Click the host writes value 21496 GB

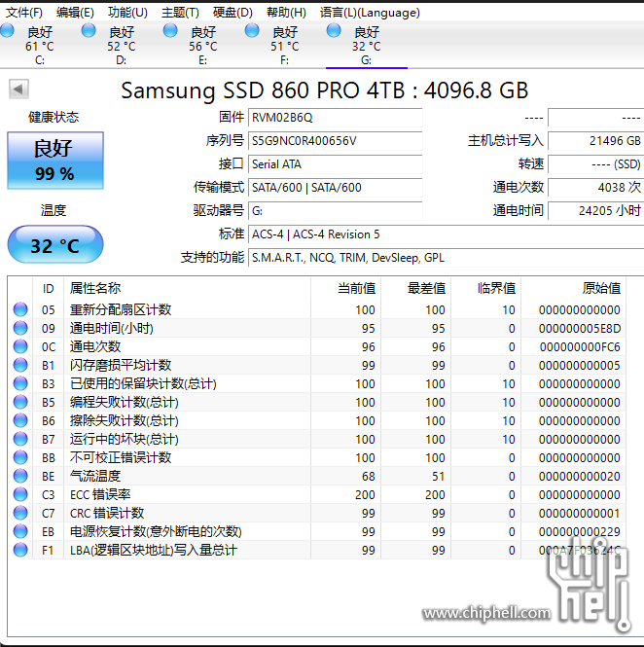(595, 141)
